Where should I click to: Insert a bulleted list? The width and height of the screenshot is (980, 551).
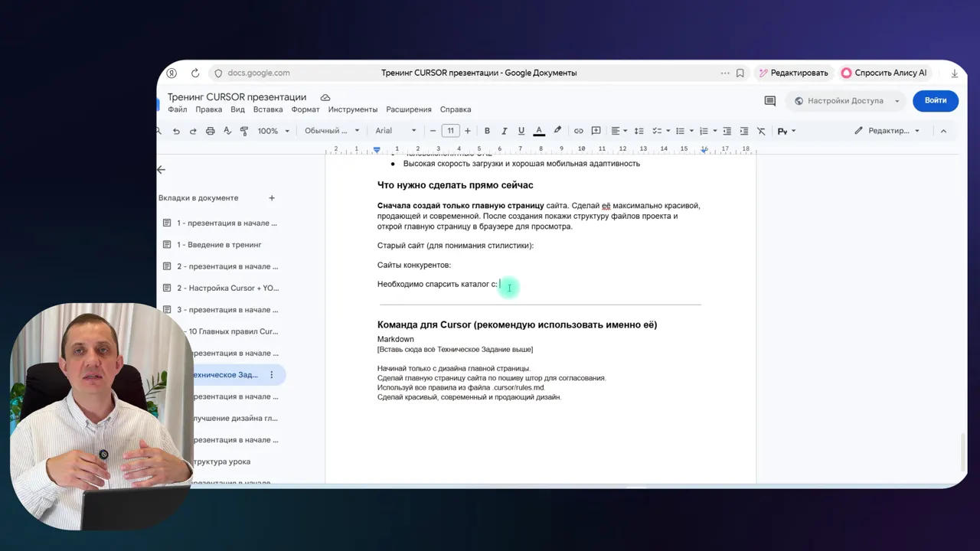[683, 131]
